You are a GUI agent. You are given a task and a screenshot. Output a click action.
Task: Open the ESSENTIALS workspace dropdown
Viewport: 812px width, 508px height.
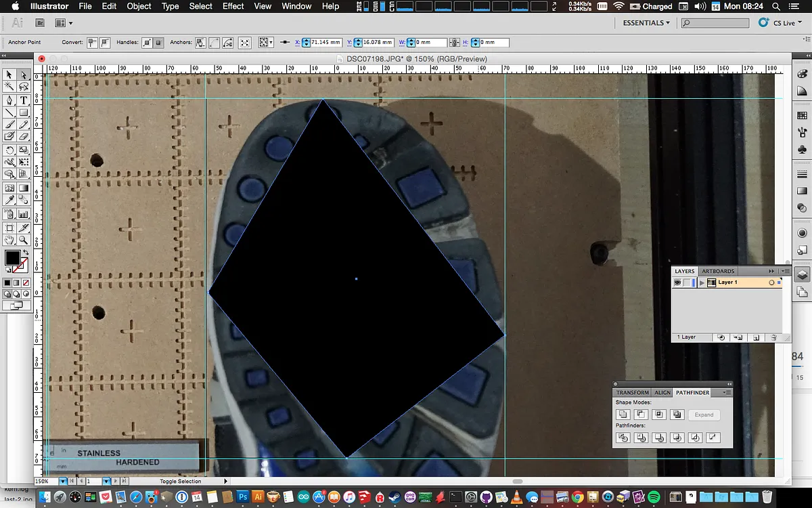click(x=646, y=22)
